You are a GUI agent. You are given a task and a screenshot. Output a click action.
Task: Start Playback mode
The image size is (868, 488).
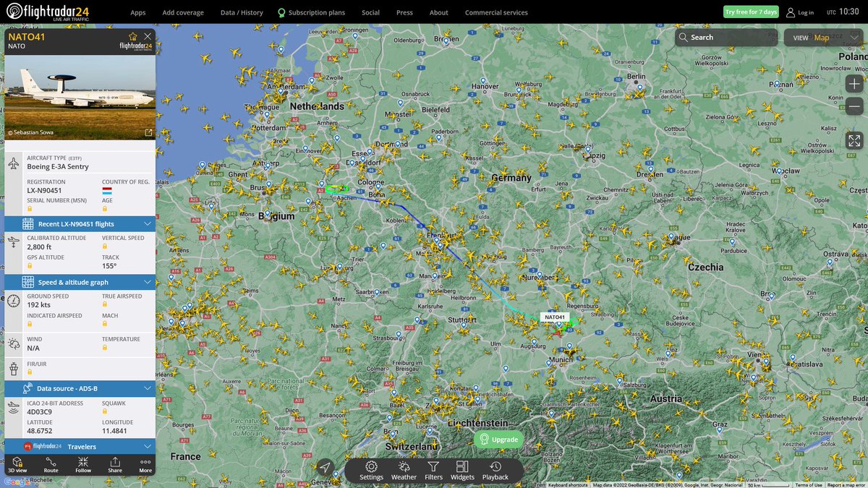[x=495, y=471]
